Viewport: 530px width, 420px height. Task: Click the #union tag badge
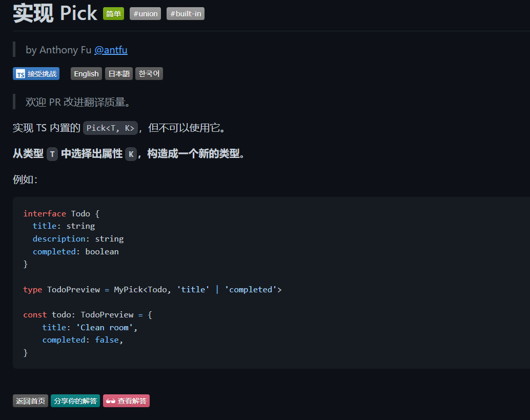click(x=146, y=14)
